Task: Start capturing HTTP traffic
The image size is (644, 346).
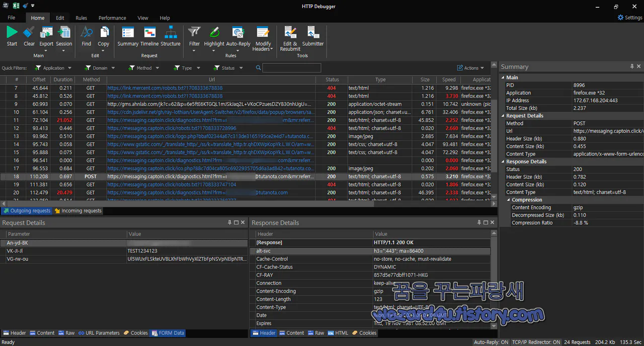Action: (11, 35)
